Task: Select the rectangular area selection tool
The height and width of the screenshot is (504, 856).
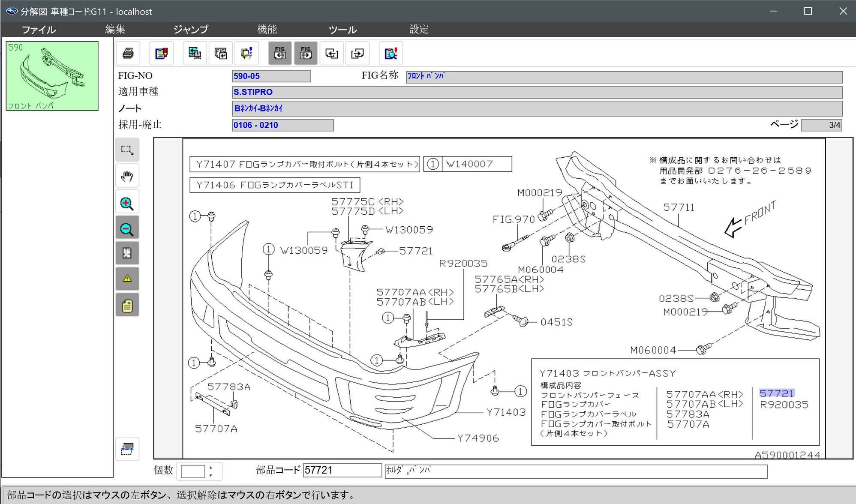Action: tap(127, 150)
